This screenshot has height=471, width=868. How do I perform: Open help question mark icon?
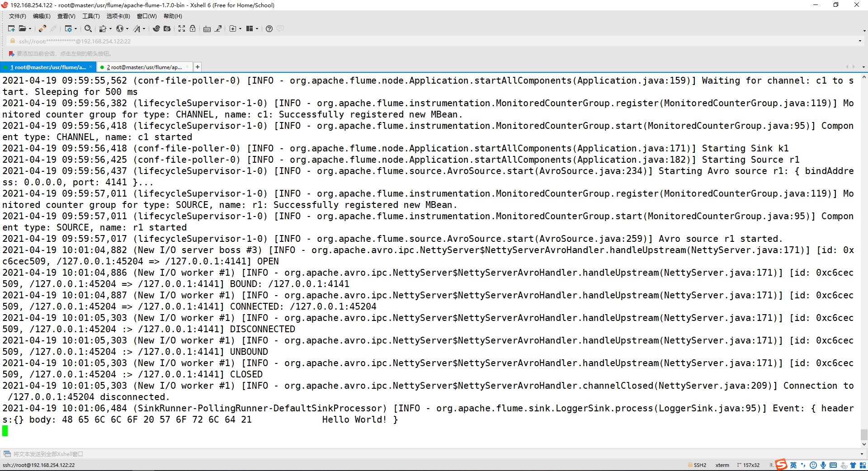tap(269, 28)
